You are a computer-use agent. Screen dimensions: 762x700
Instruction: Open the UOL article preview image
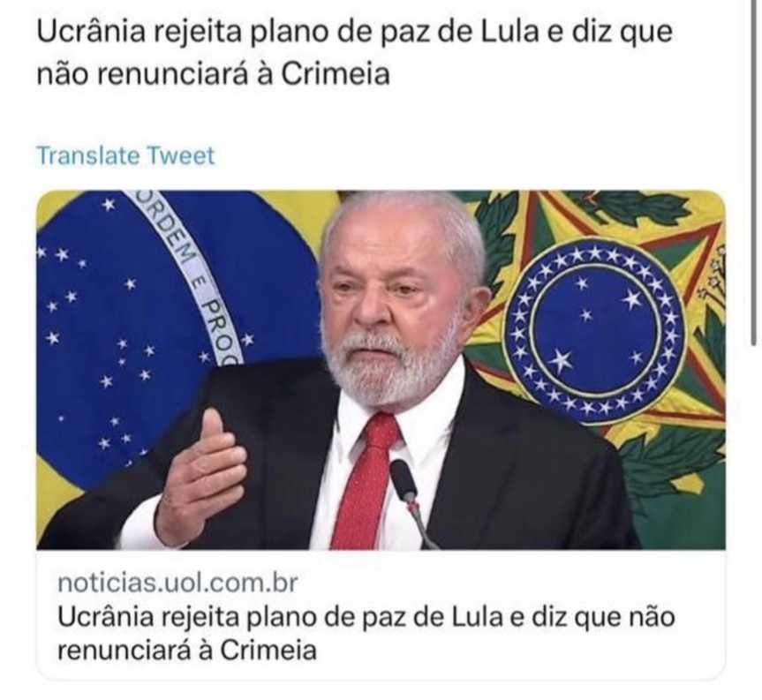click(381, 370)
